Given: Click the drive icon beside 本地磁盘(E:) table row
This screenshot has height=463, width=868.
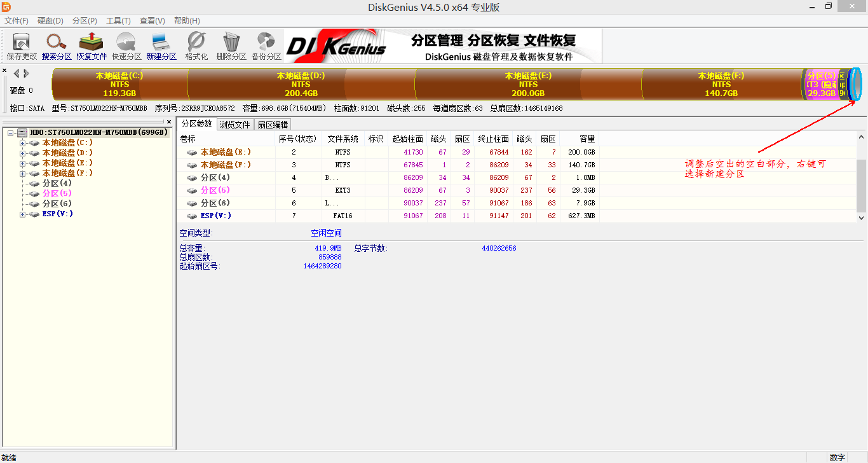Looking at the screenshot, I should coord(192,152).
